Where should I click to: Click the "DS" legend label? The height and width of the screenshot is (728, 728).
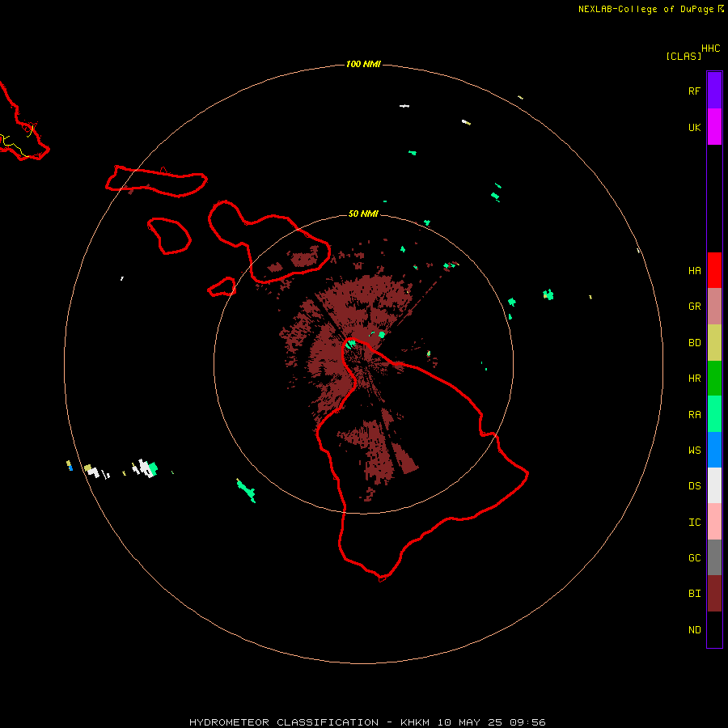pos(694,486)
